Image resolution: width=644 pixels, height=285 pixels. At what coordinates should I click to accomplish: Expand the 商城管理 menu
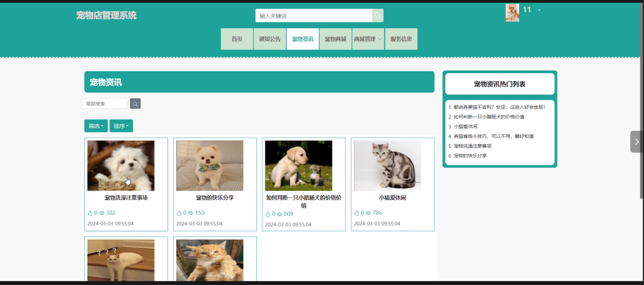coord(368,39)
